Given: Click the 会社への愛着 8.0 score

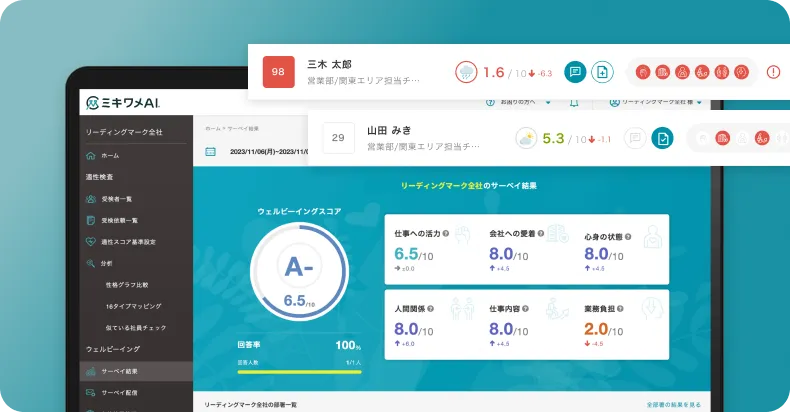Looking at the screenshot, I should [x=509, y=254].
